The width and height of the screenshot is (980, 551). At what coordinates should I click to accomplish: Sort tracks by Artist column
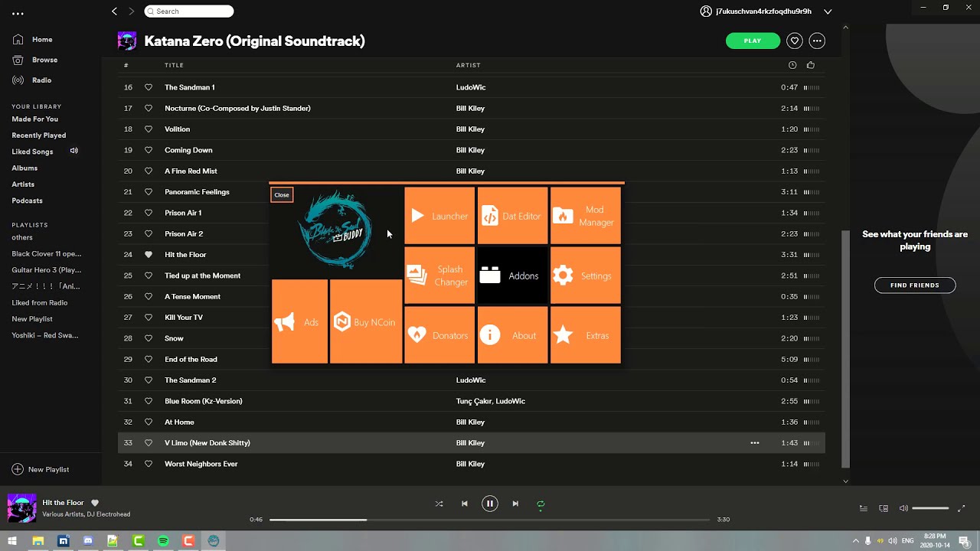tap(469, 65)
